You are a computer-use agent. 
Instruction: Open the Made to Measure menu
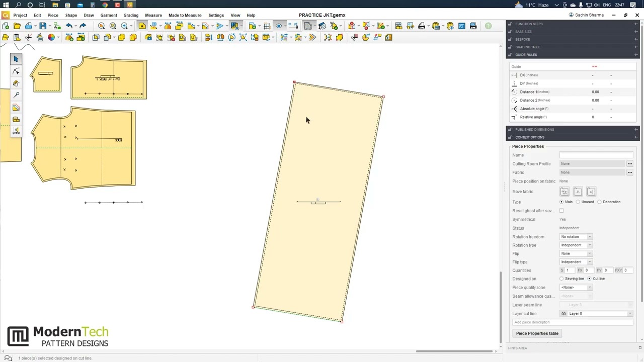185,15
